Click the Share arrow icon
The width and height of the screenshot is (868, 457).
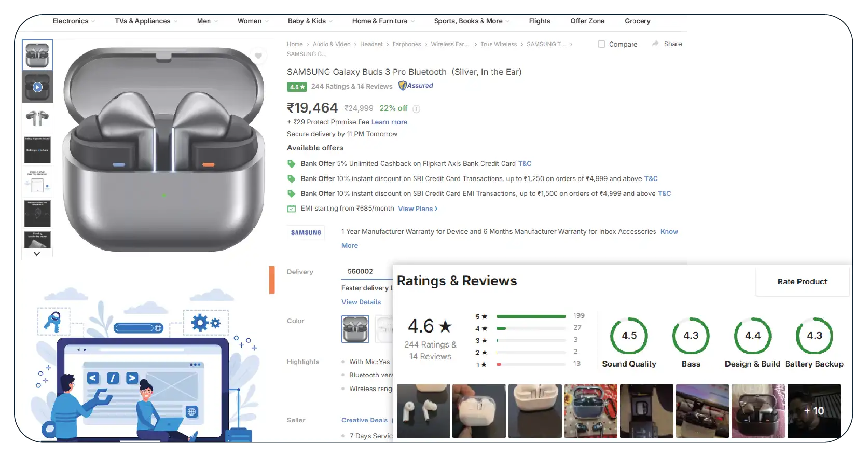655,44
